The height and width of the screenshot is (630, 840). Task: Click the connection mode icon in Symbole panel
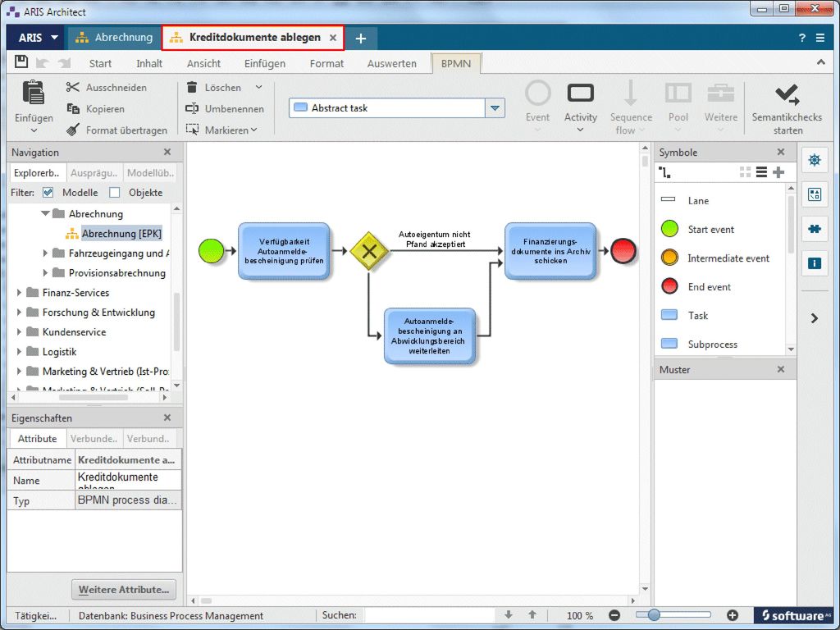[x=664, y=172]
